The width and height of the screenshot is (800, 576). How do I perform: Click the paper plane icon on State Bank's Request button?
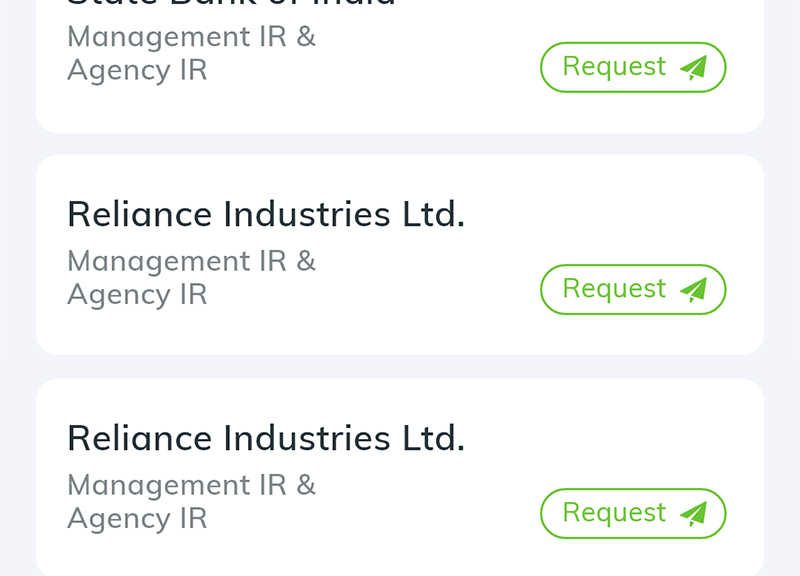click(694, 67)
